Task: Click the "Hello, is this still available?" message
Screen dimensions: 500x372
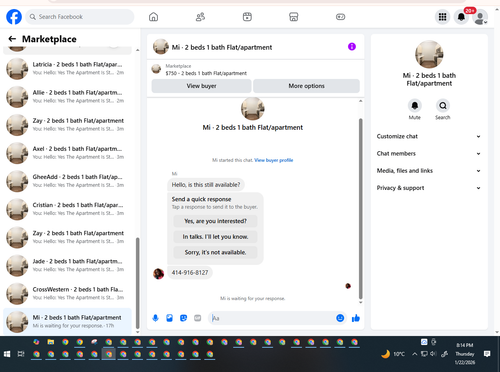Action: pos(206,185)
